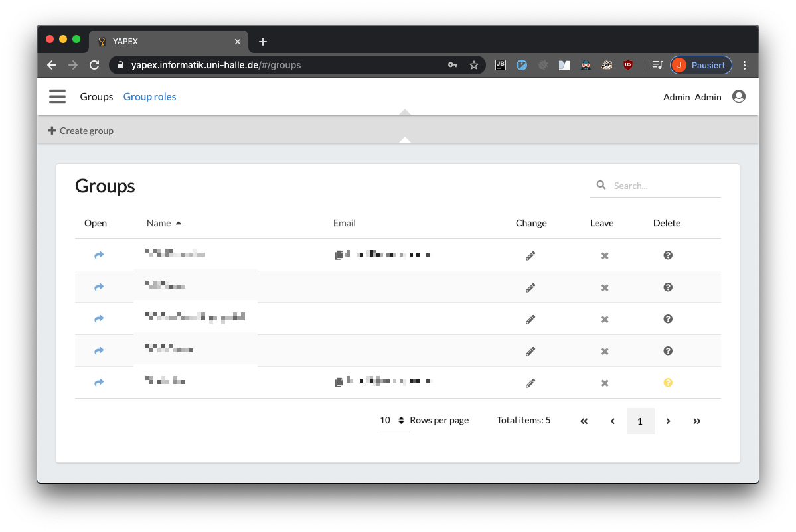Image resolution: width=796 pixels, height=532 pixels.
Task: Open the user account profile icon
Action: pos(738,97)
